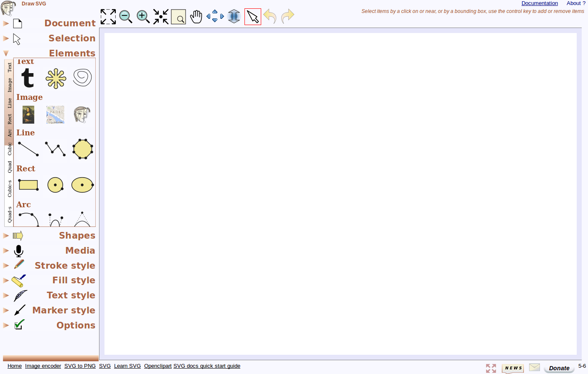Select the zoom in magnifier tool
Viewport: 588px width, 374px height.
[143, 17]
